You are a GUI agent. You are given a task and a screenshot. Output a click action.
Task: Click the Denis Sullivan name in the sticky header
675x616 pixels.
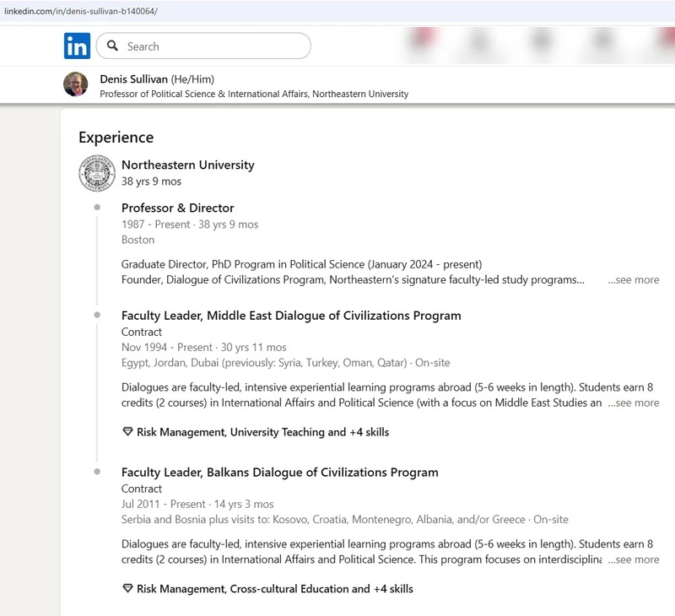click(x=133, y=78)
